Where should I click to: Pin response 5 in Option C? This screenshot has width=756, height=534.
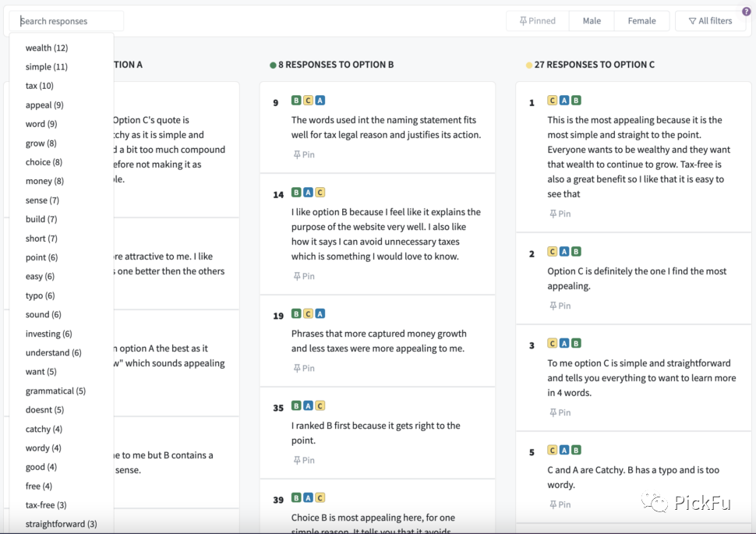tap(560, 504)
